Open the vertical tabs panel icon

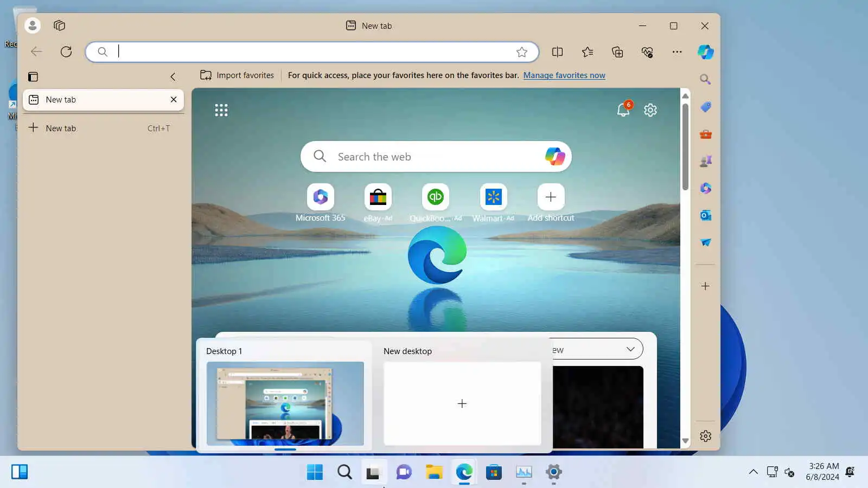click(33, 76)
